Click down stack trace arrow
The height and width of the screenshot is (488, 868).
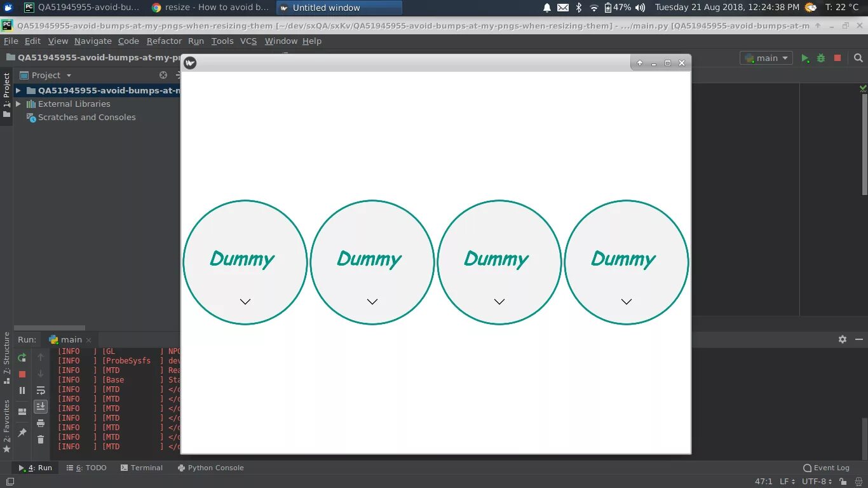[41, 374]
